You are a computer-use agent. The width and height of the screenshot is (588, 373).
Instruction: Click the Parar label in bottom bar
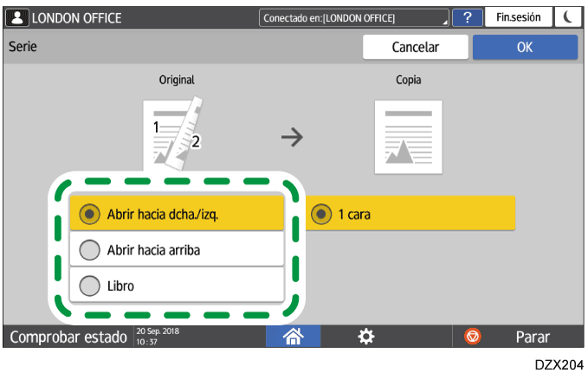point(533,337)
